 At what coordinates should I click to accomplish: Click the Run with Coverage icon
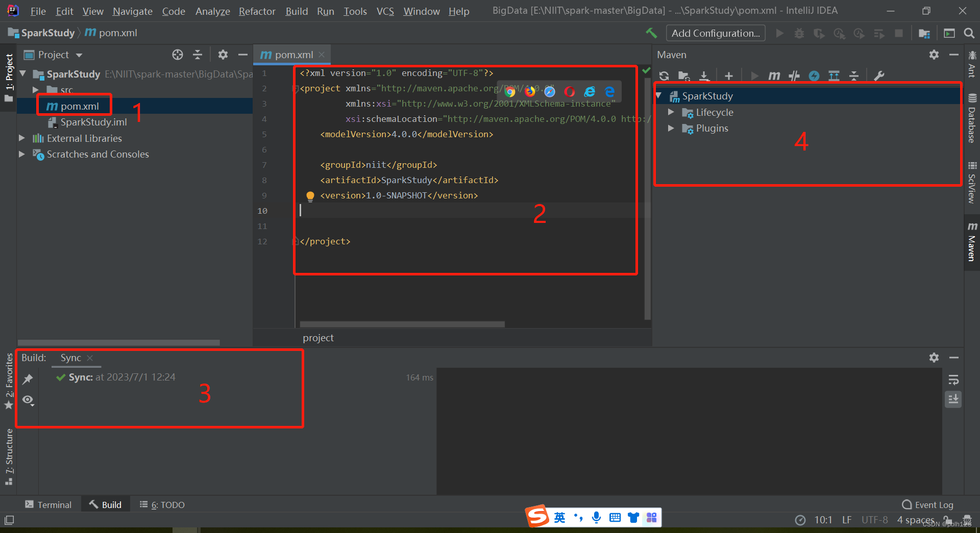(x=819, y=33)
